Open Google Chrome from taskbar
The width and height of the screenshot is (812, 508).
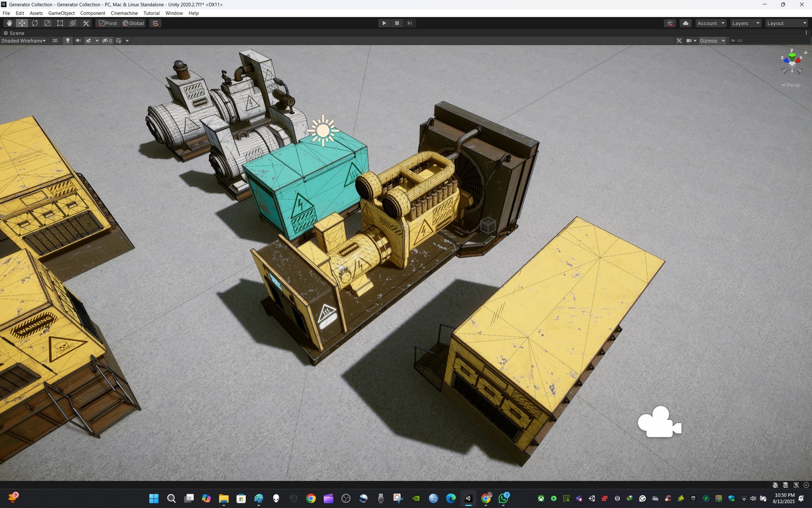[x=311, y=499]
